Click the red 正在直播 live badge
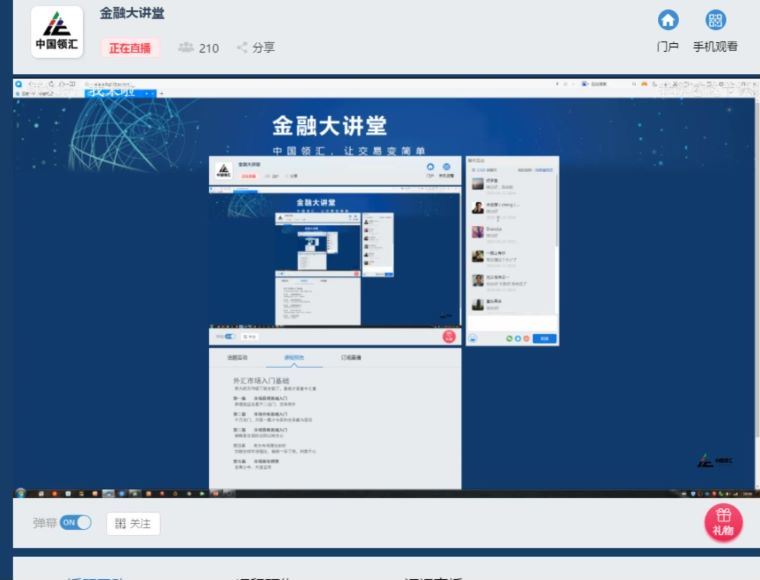Viewport: 760px width, 580px height. [x=130, y=48]
